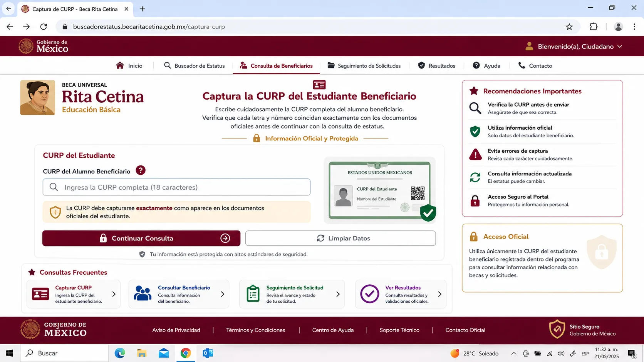The image size is (644, 362).
Task: Open the Resultados menu item
Action: [x=436, y=66]
